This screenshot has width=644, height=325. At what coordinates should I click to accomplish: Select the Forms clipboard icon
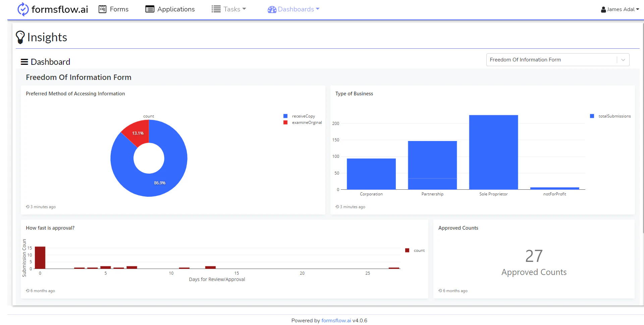pyautogui.click(x=102, y=9)
